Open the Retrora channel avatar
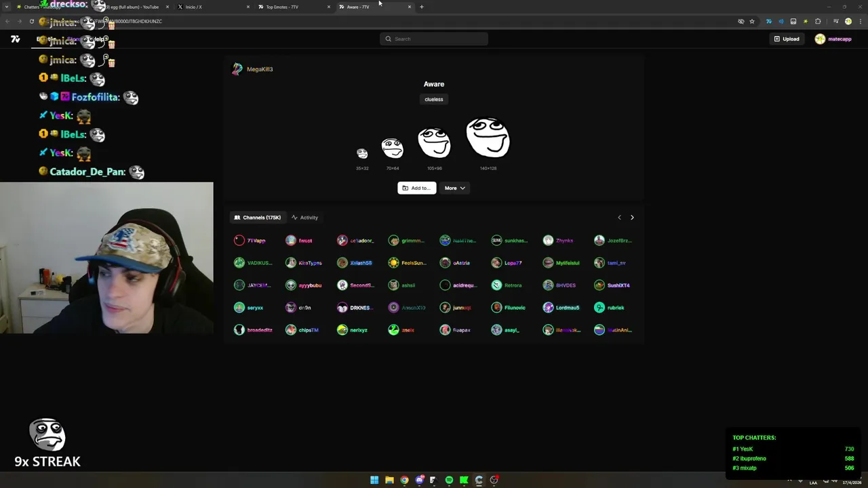The height and width of the screenshot is (488, 868). coord(497,285)
